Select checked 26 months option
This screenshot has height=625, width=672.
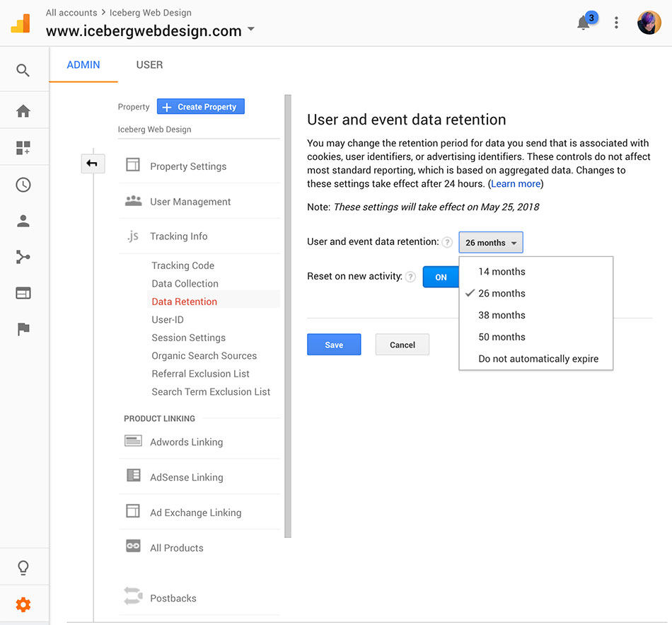pos(535,294)
